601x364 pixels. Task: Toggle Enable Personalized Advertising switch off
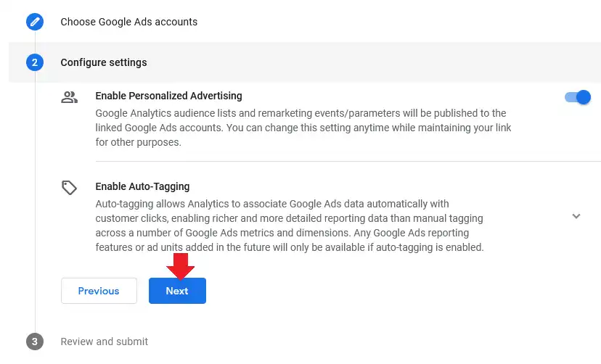pyautogui.click(x=578, y=97)
